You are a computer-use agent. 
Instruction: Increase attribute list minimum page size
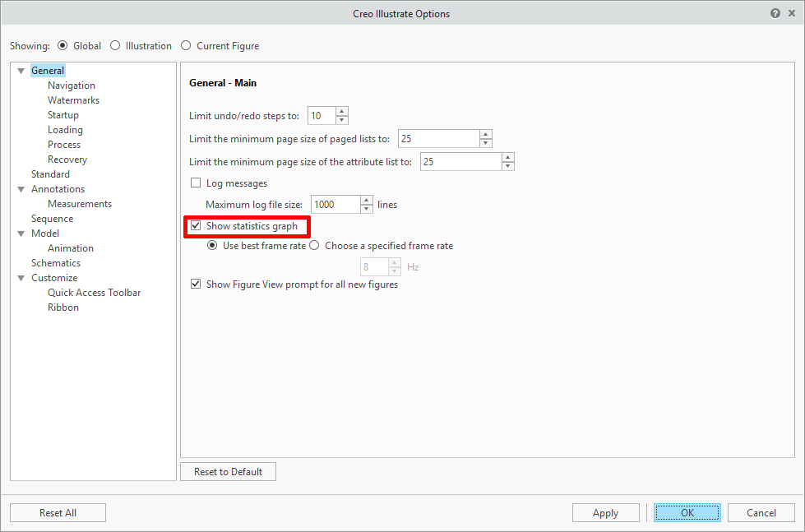(507, 157)
